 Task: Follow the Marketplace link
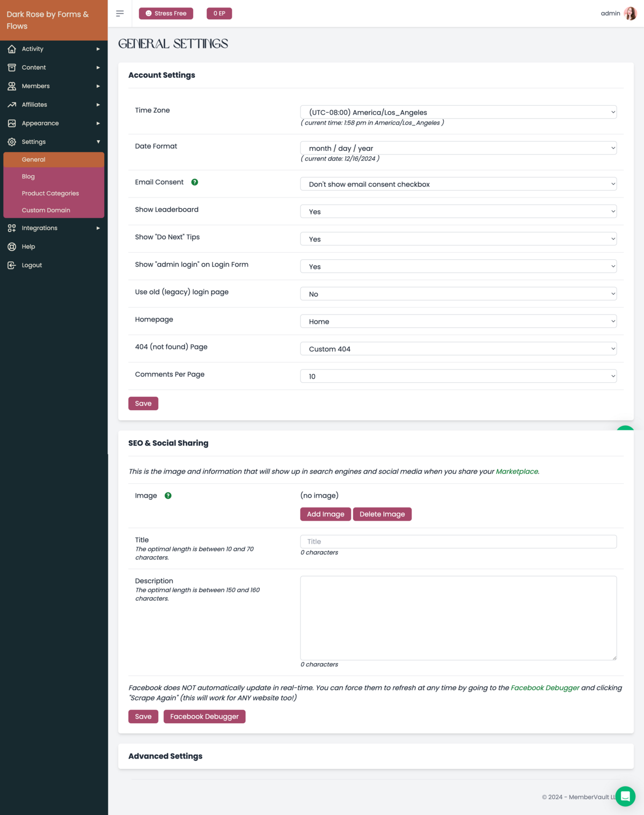[x=516, y=471]
